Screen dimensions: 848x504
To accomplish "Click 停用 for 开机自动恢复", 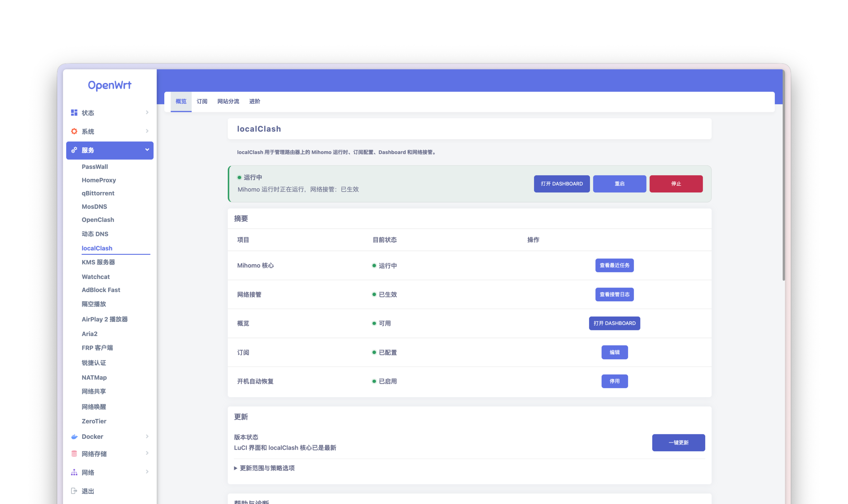I will (x=614, y=381).
